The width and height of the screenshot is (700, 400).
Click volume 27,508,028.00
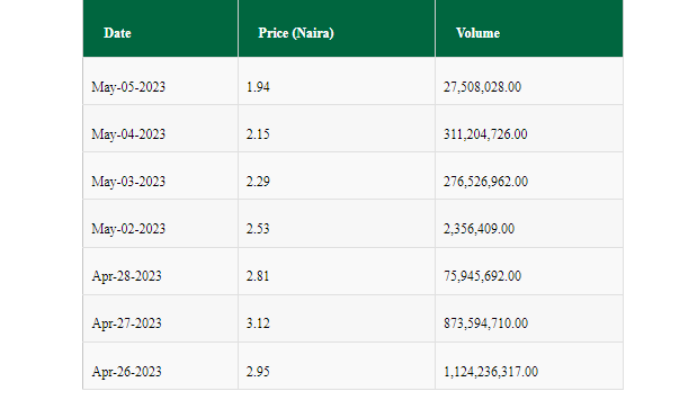pyautogui.click(x=482, y=87)
